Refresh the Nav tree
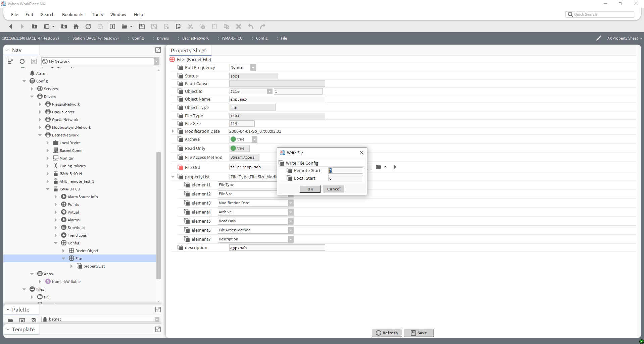 coord(22,61)
